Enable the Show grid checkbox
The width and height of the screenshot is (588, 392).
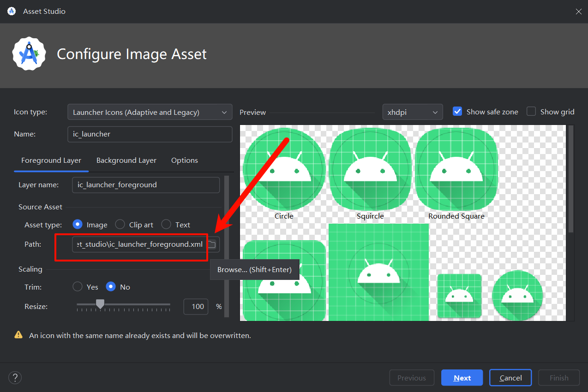pos(531,112)
